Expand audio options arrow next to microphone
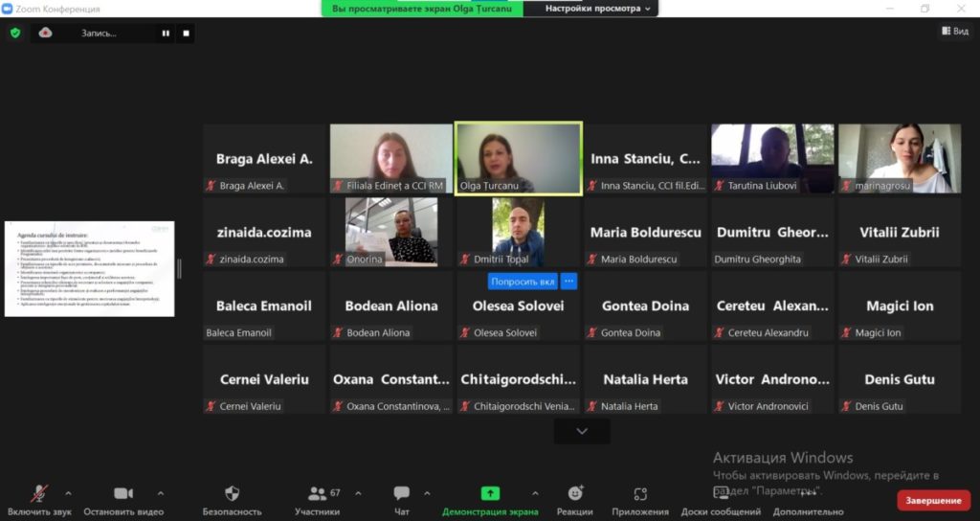980x521 pixels. (68, 493)
